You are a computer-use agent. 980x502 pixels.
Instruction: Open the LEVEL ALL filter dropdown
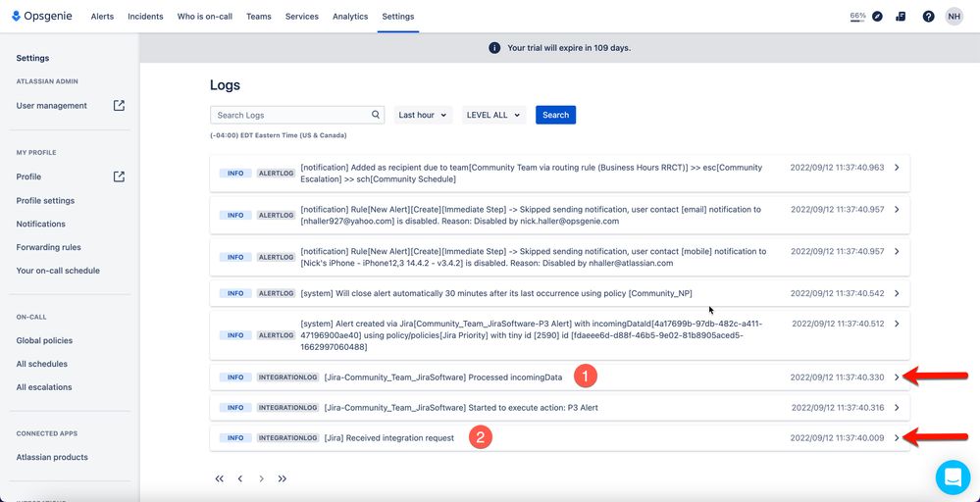[x=492, y=115]
